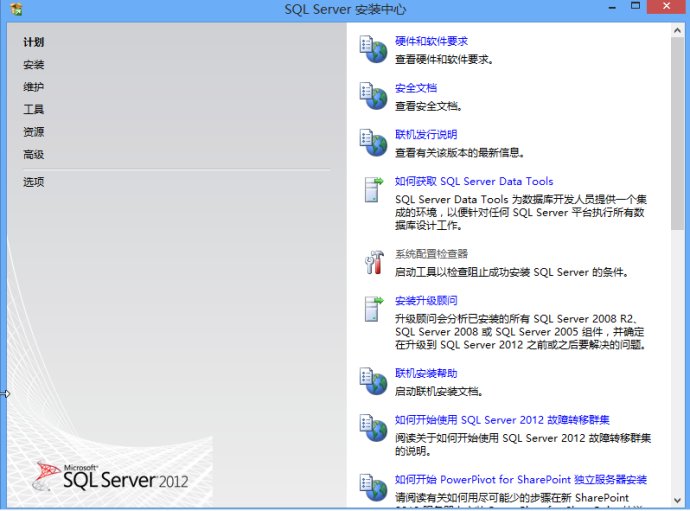Launch the 安装升级顾问 link
The image size is (690, 511).
(x=426, y=301)
